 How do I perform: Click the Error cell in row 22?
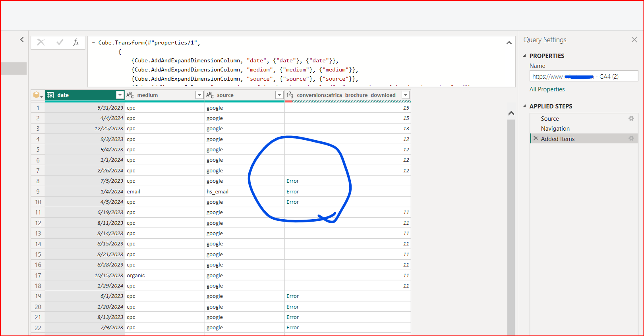click(x=348, y=327)
